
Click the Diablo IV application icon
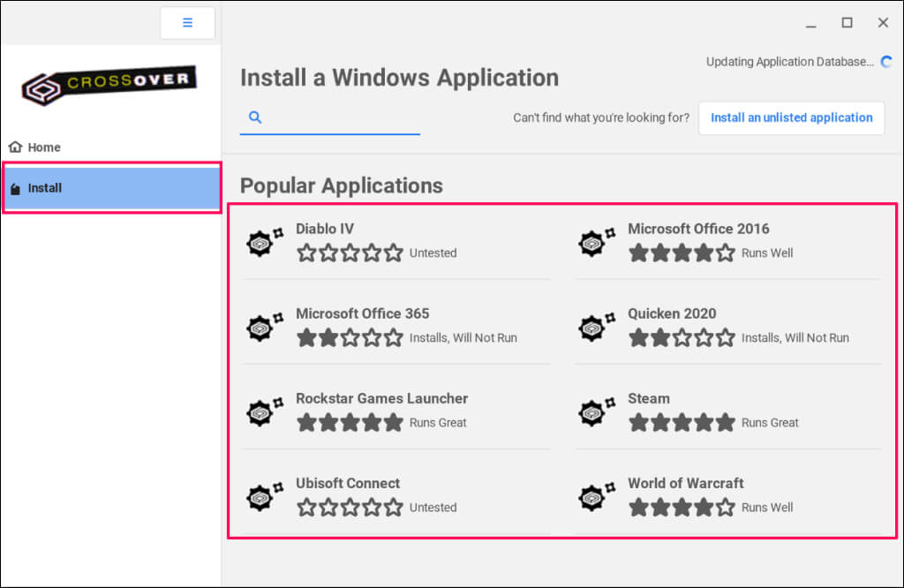click(264, 241)
